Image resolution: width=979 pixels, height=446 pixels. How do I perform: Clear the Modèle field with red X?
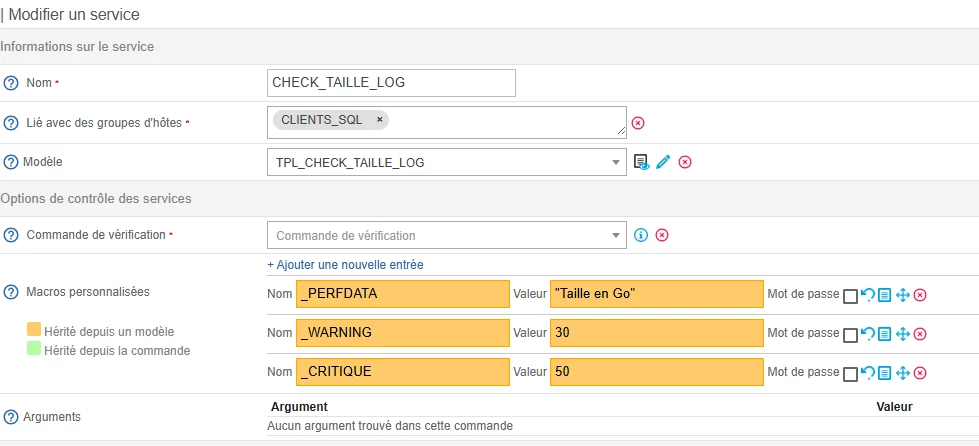pos(685,162)
